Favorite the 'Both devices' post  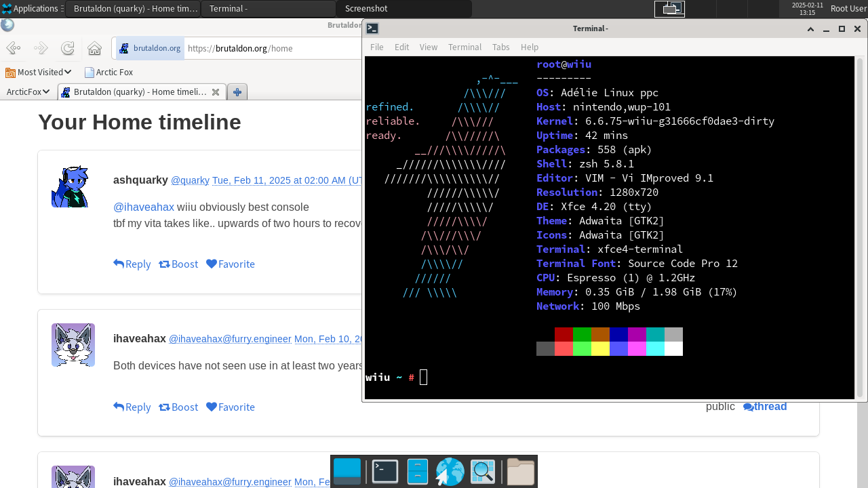point(231,407)
